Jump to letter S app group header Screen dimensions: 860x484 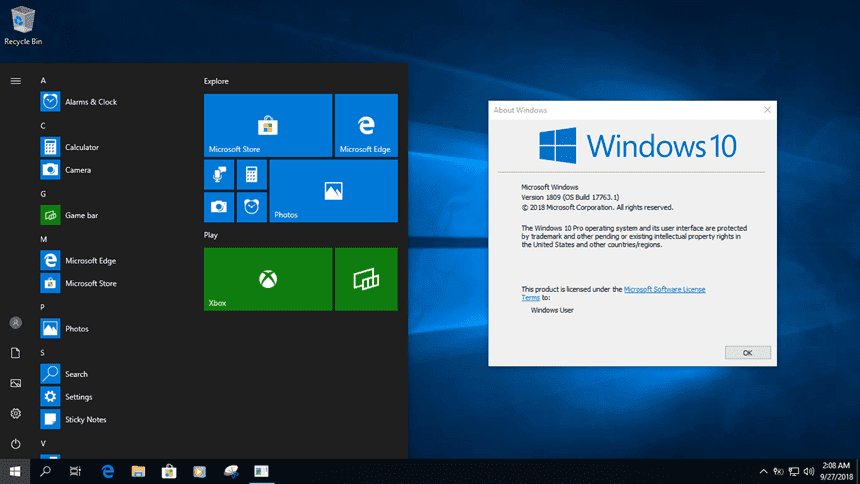[x=43, y=353]
